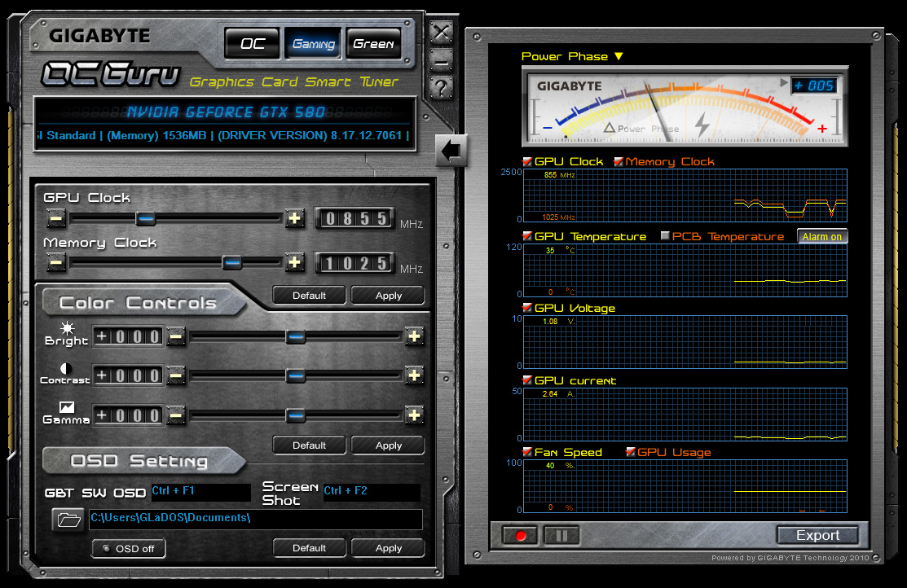Screen dimensions: 907x588
Task: Open folder browser for screenshot path
Action: [68, 520]
